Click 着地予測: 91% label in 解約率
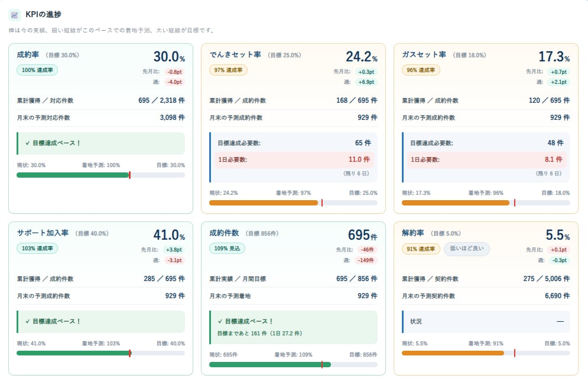 tap(486, 344)
